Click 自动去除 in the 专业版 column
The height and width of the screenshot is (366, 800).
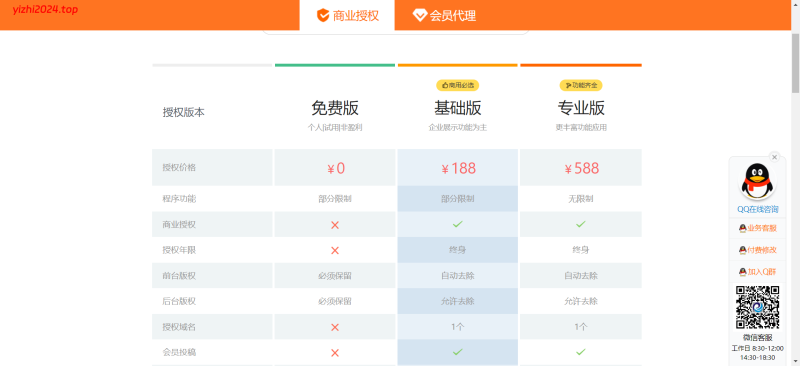581,276
